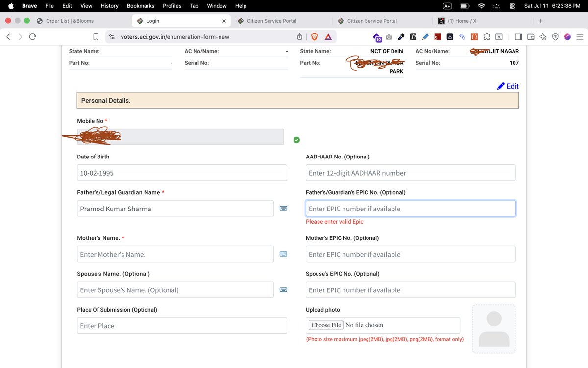Open the blue chain link extension
This screenshot has height=368, width=588.
[x=462, y=37]
